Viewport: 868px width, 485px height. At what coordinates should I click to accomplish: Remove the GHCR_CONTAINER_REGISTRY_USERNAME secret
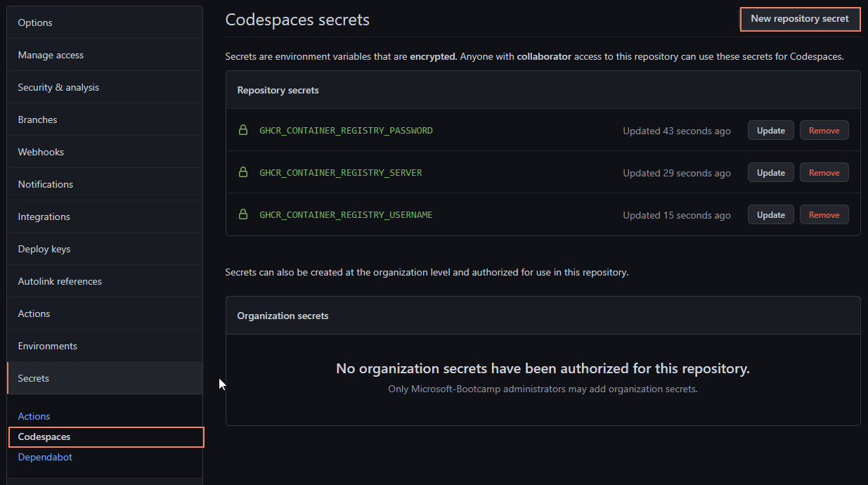[x=824, y=214]
